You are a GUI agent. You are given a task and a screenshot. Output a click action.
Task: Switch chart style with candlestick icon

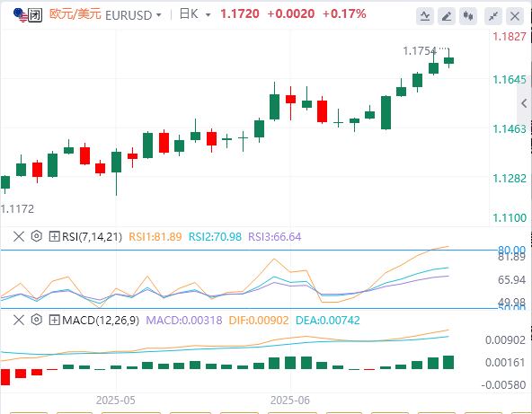[x=468, y=16]
